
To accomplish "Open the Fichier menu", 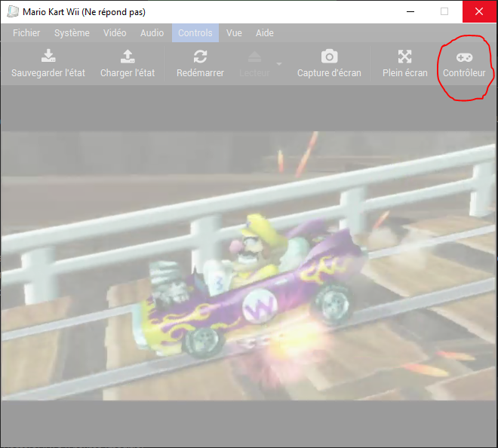I will [26, 32].
